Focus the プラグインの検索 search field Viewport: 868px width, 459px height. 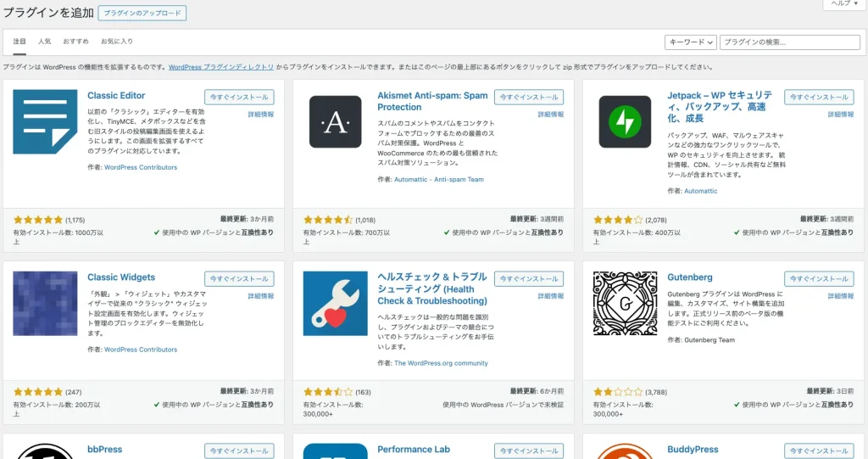click(x=790, y=42)
